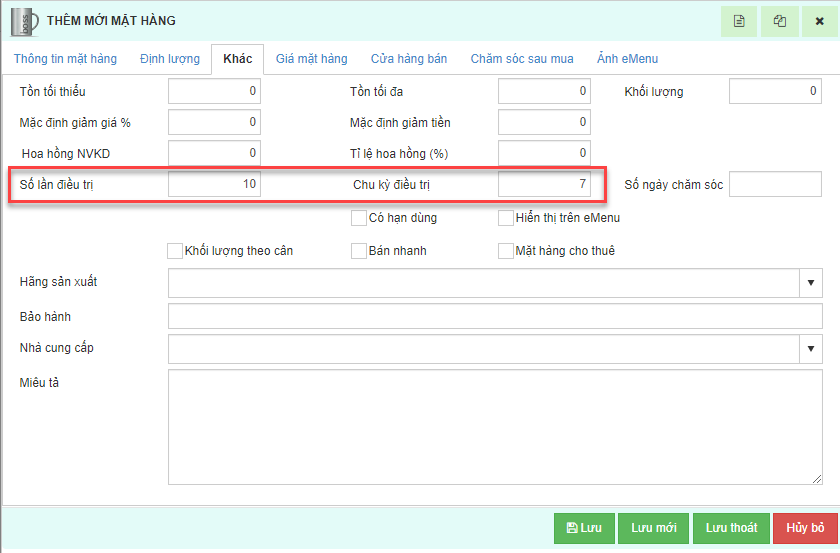The height and width of the screenshot is (553, 840).
Task: Tick the Bán nhanh checkbox
Action: click(359, 251)
